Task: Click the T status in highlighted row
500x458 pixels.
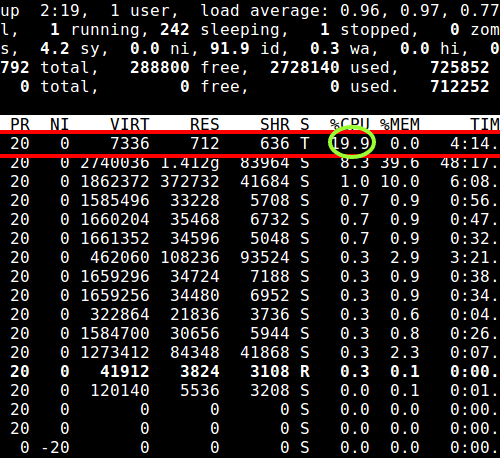Action: (304, 143)
